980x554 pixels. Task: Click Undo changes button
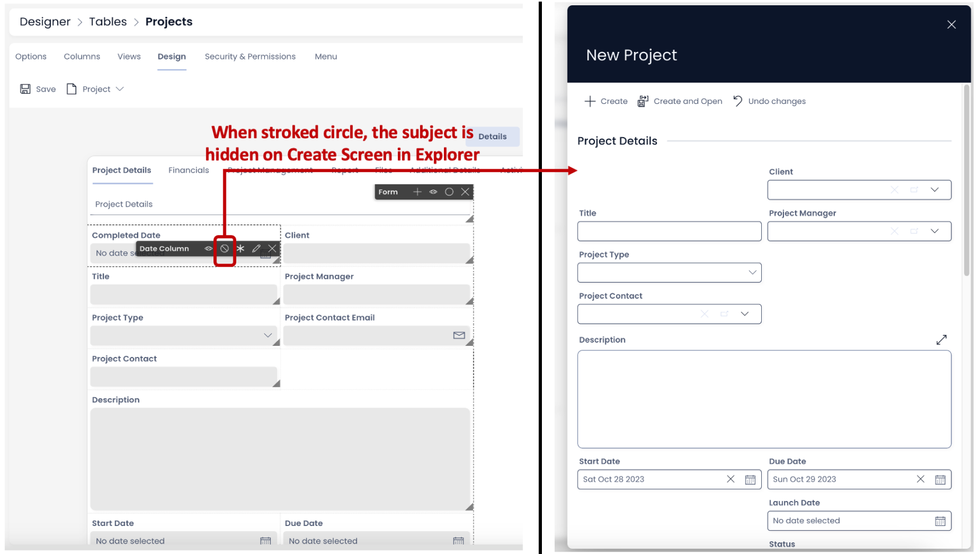click(769, 101)
